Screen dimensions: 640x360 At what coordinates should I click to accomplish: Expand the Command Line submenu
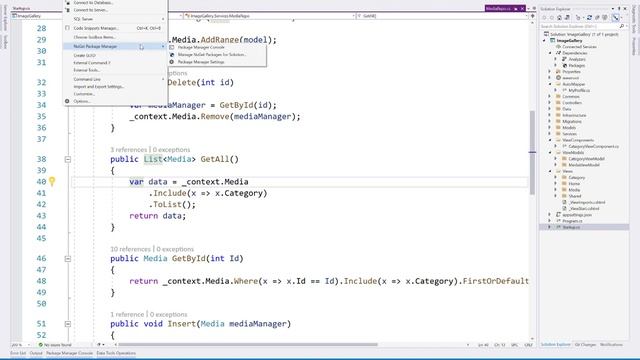(115, 79)
